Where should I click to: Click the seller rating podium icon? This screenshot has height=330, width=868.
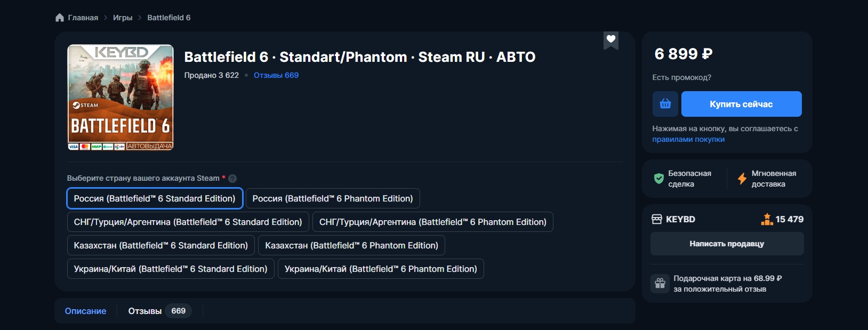pos(767,219)
